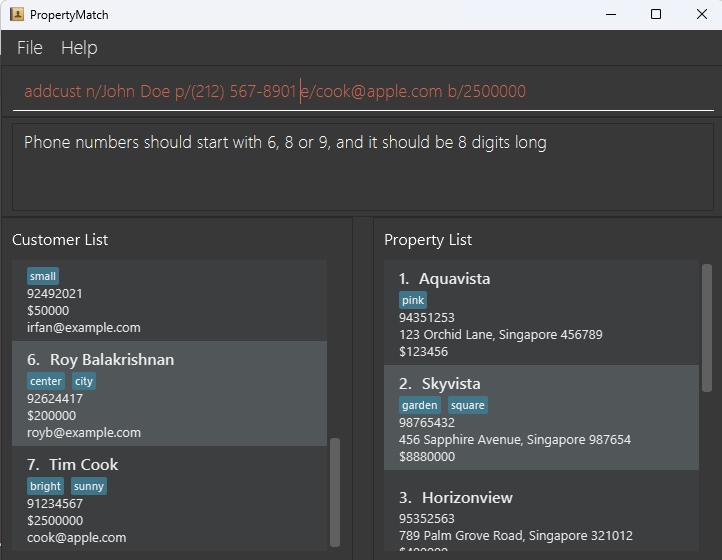This screenshot has height=560, width=722.
Task: Close the PropertyMatch window
Action: [x=702, y=15]
